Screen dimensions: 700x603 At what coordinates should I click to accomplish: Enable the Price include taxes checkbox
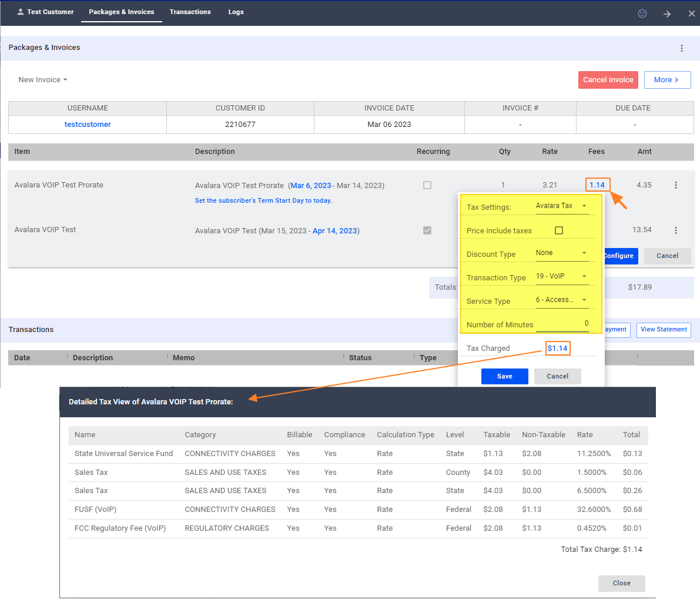(x=558, y=230)
